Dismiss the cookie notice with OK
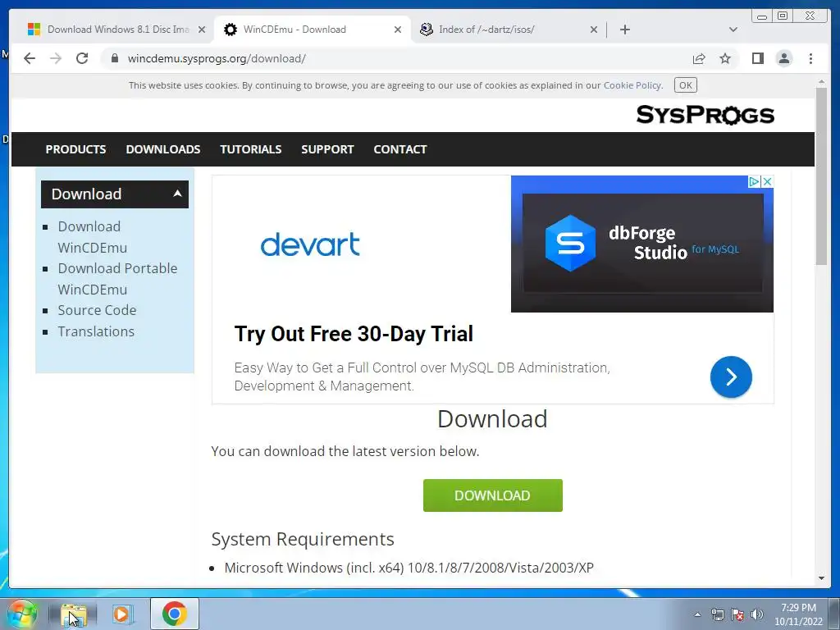 [685, 85]
